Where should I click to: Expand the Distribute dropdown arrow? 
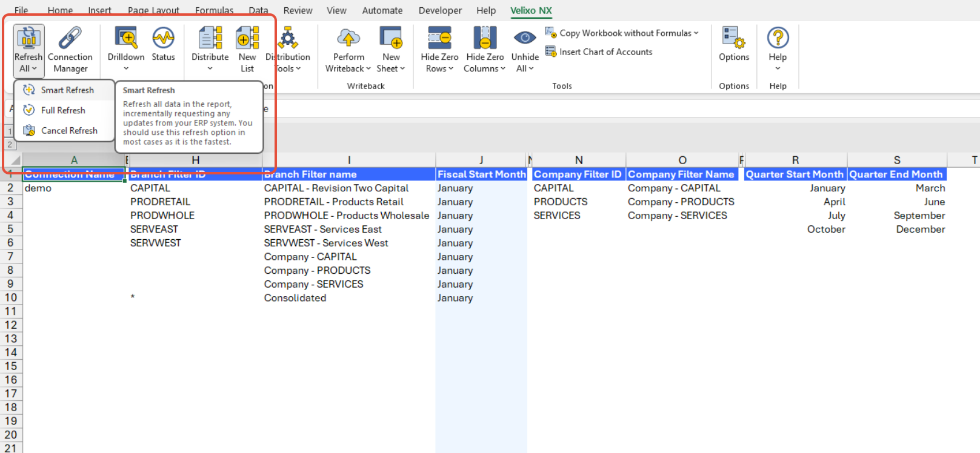point(210,68)
